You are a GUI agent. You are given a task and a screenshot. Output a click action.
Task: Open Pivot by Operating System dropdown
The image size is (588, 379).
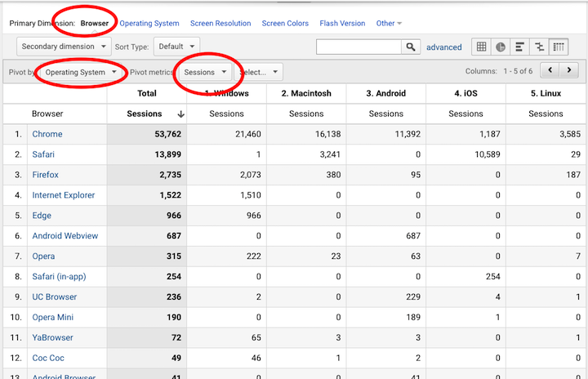click(81, 72)
